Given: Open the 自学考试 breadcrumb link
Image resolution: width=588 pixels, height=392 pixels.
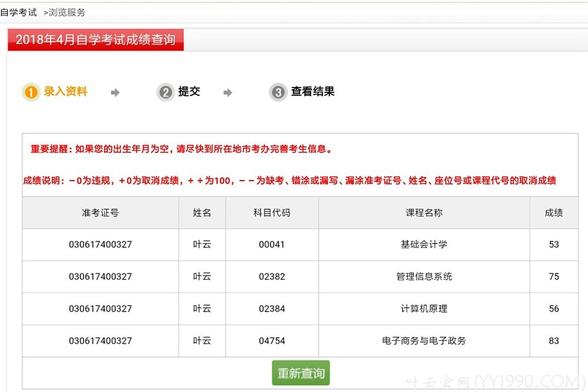Looking at the screenshot, I should 18,12.
